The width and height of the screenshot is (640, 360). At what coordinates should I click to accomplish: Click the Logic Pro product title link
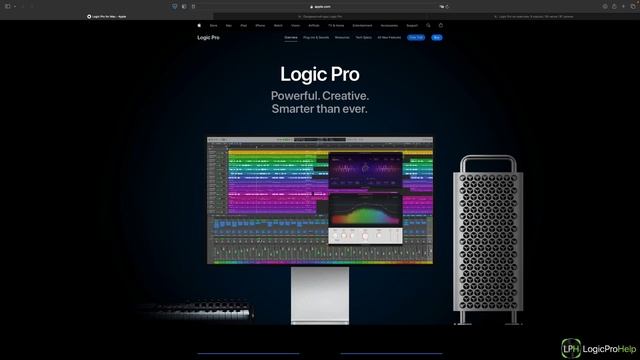208,38
